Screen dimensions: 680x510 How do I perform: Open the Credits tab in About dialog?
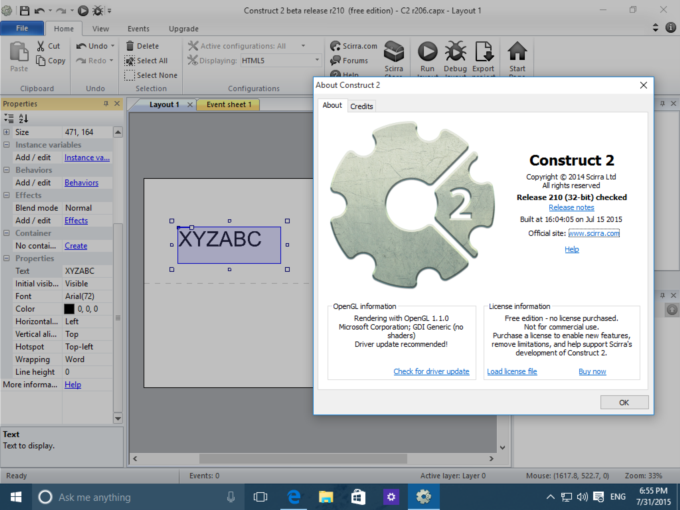tap(361, 106)
